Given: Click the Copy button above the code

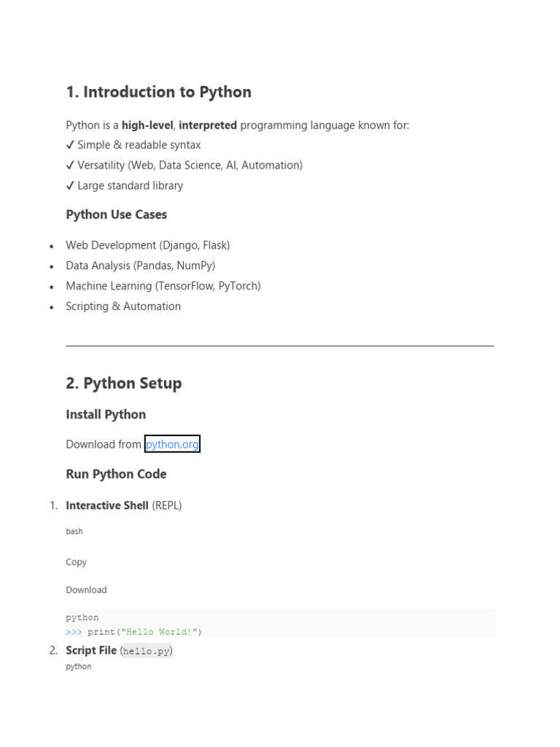Looking at the screenshot, I should [x=76, y=562].
